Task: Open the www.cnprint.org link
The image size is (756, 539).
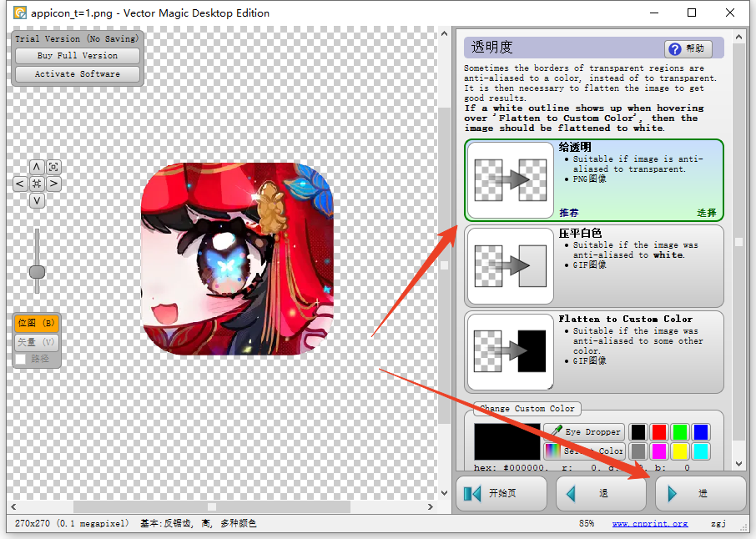Action: 649,524
